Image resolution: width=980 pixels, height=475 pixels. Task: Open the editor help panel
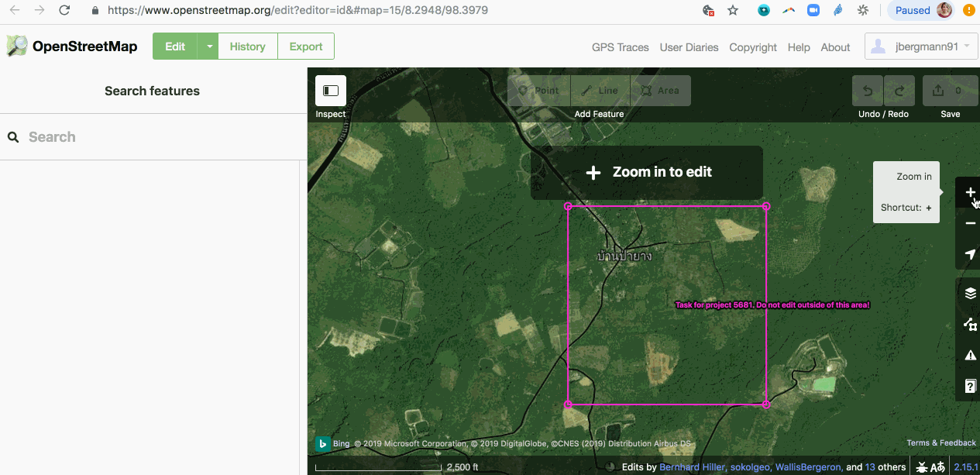point(969,386)
